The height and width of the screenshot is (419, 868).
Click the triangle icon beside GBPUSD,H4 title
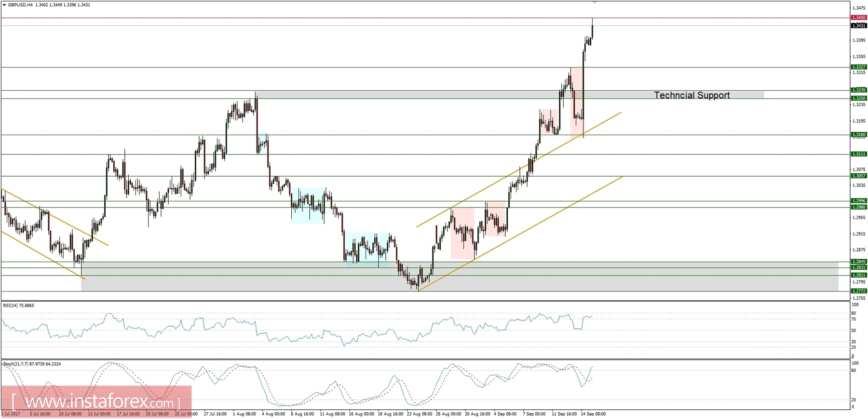point(4,5)
